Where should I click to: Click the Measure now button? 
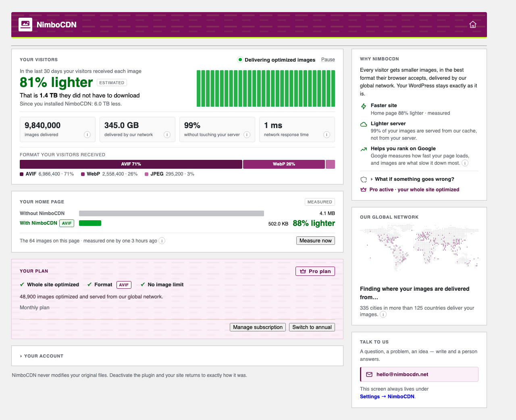(x=316, y=240)
